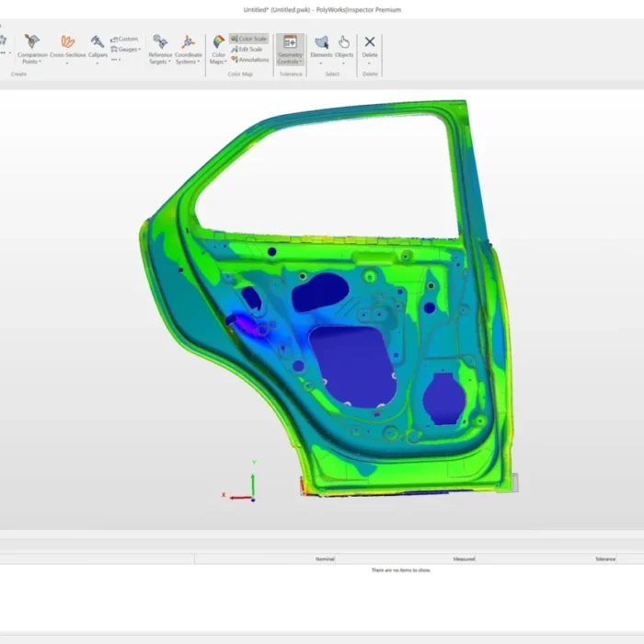The image size is (644, 644).
Task: Click the Nominal column header
Action: point(325,558)
